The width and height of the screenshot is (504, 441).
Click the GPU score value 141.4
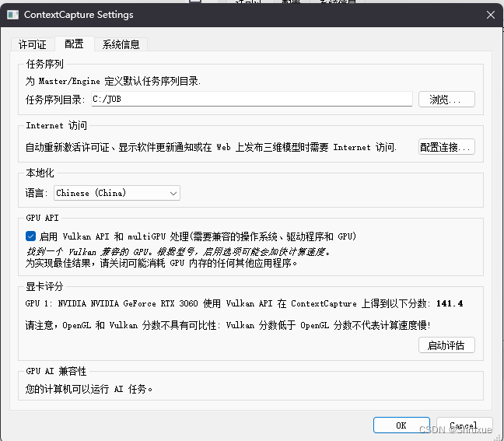coord(450,303)
